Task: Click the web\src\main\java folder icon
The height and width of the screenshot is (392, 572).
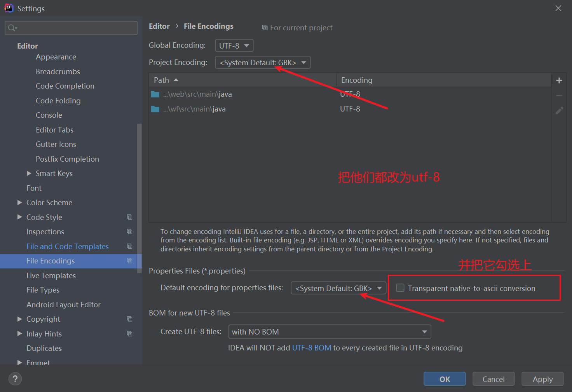Action: click(x=155, y=94)
